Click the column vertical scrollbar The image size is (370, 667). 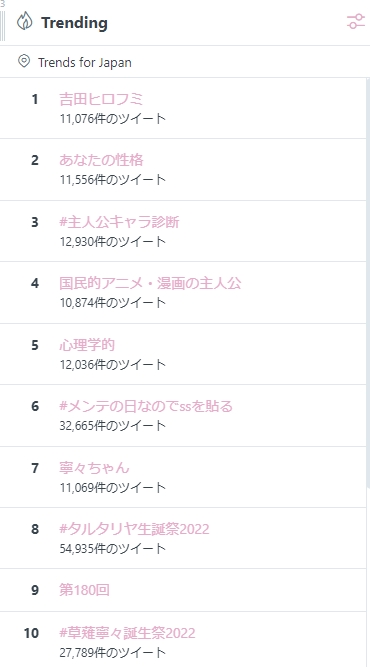coord(368,283)
